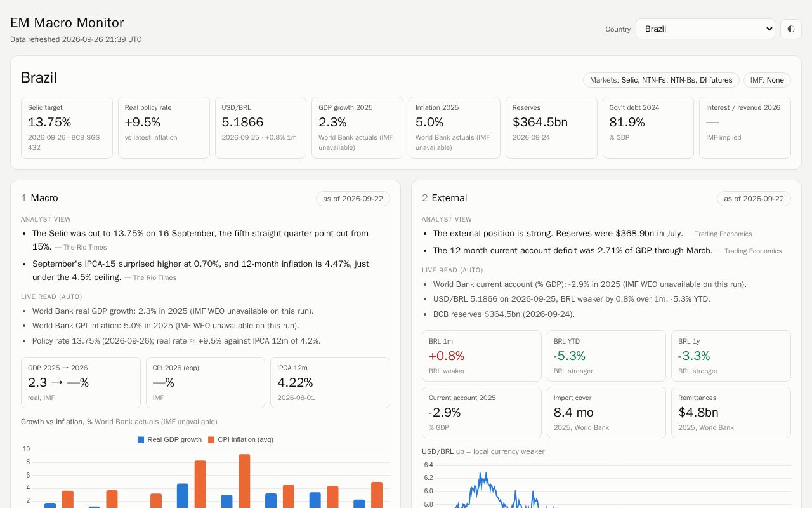812x508 pixels.
Task: Toggle the Real GDP growth legend swatch
Action: click(141, 439)
